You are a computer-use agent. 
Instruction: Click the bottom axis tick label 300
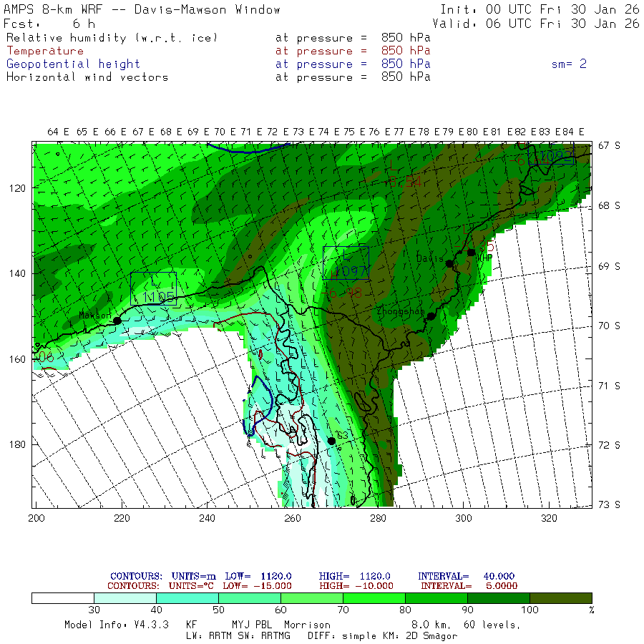(463, 518)
